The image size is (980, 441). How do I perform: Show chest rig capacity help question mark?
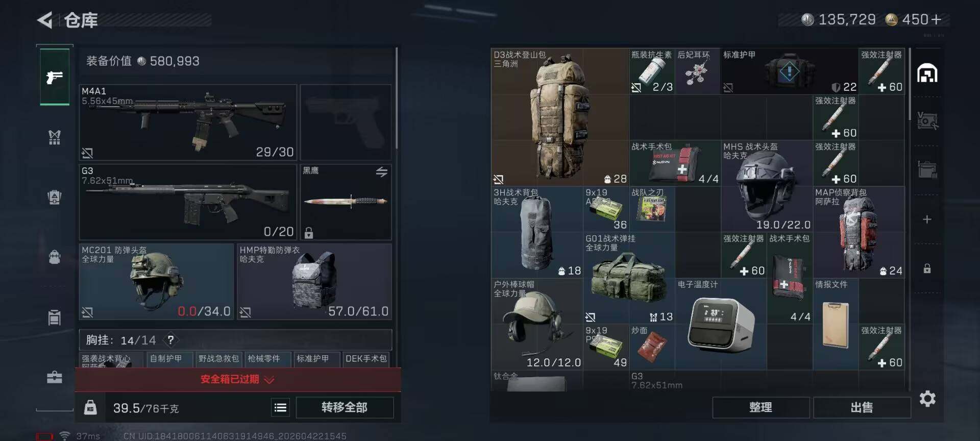point(170,340)
